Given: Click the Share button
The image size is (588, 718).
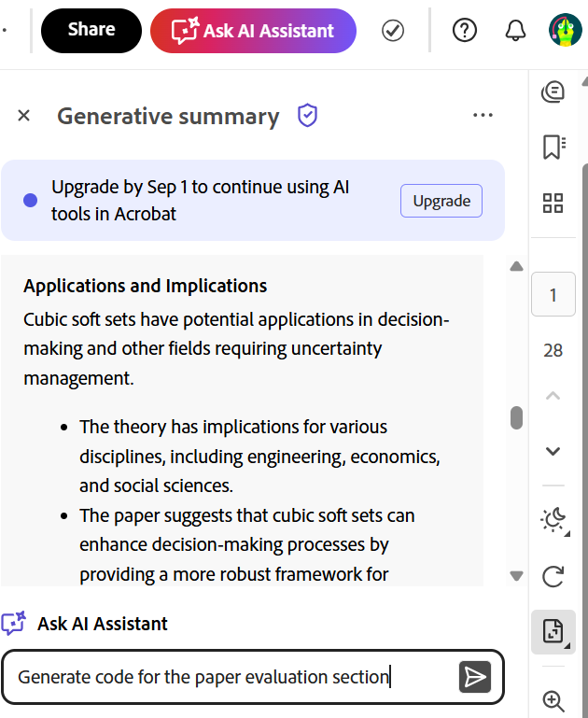Looking at the screenshot, I should 91,31.
